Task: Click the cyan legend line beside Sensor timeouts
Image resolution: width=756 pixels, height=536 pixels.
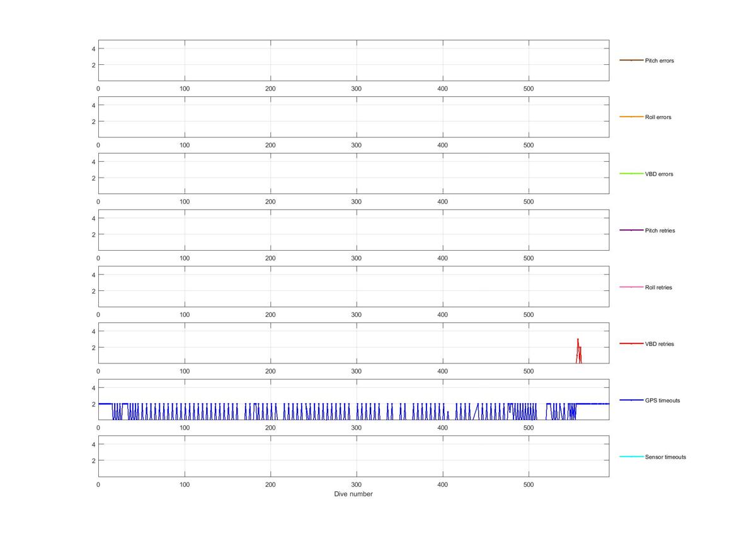Action: (x=631, y=457)
